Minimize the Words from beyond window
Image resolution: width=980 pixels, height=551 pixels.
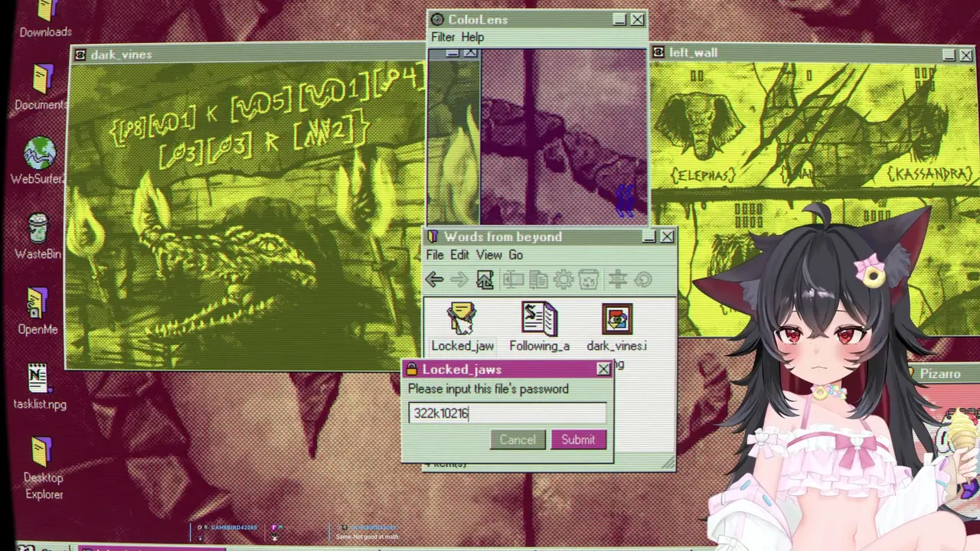pyautogui.click(x=649, y=236)
